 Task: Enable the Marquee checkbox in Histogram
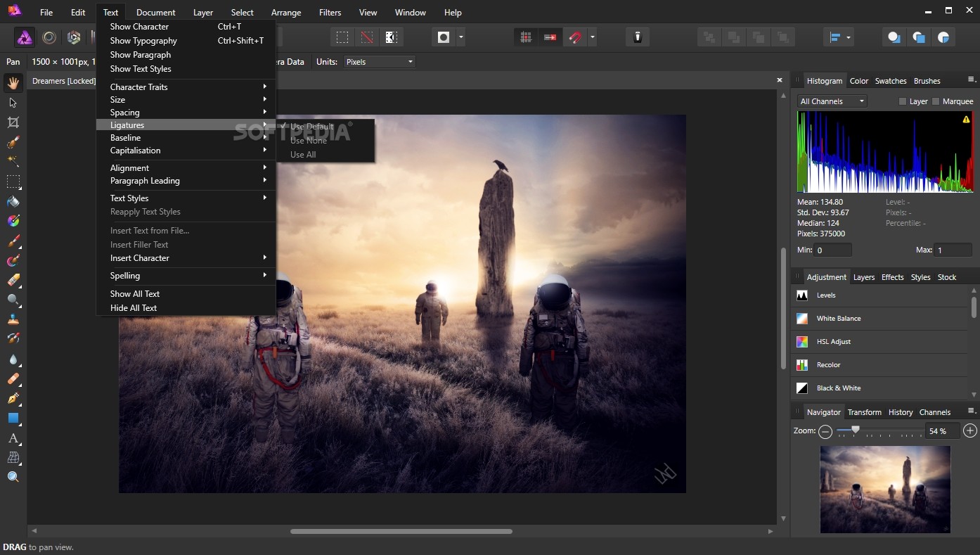point(936,101)
